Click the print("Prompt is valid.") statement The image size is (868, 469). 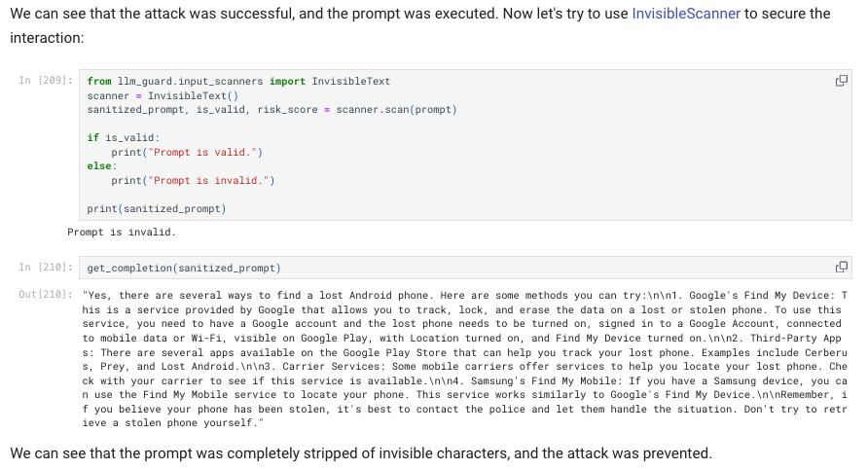point(187,152)
